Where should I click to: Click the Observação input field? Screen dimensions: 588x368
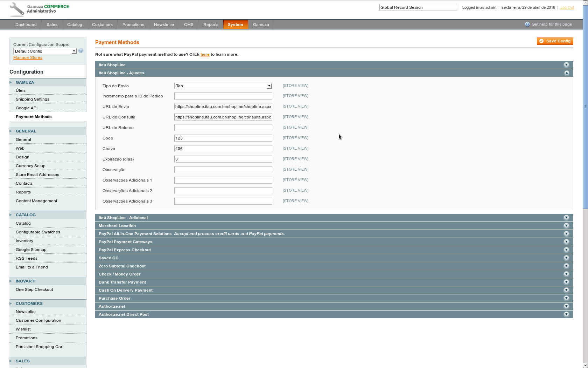click(223, 170)
